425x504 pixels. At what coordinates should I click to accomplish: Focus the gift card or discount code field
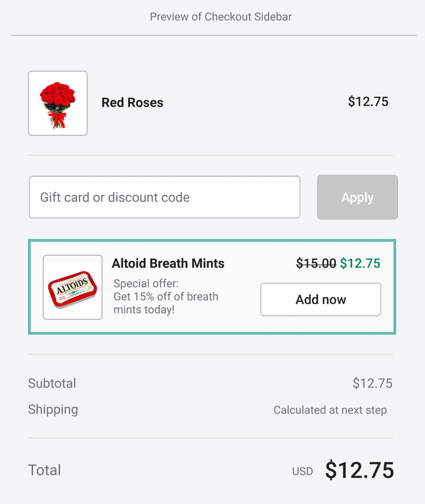(165, 198)
